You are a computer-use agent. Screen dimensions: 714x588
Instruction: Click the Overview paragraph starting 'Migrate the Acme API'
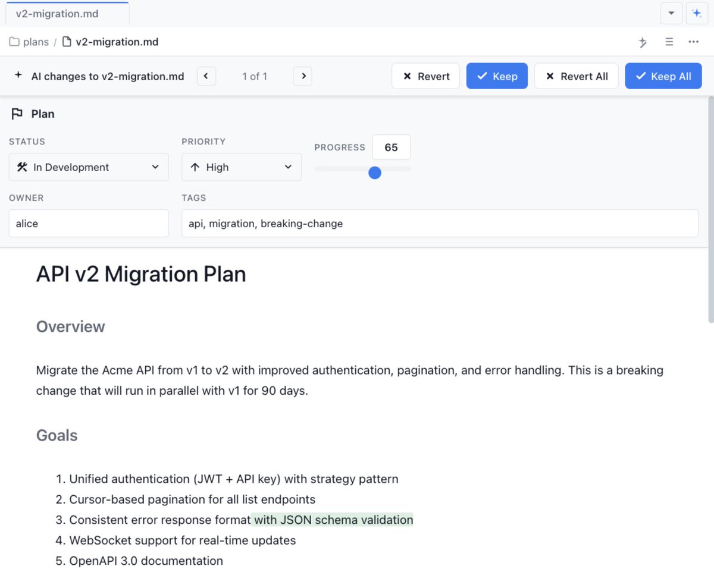(x=350, y=381)
